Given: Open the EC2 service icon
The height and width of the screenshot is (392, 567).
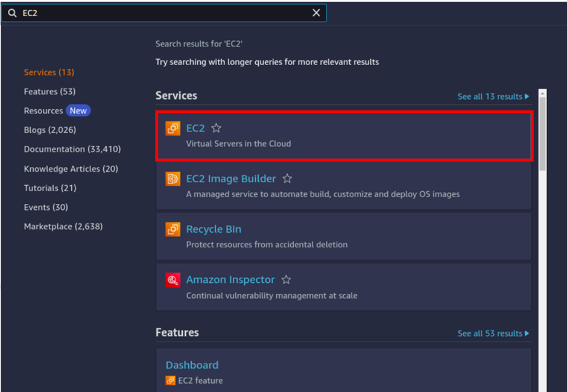Looking at the screenshot, I should point(173,128).
